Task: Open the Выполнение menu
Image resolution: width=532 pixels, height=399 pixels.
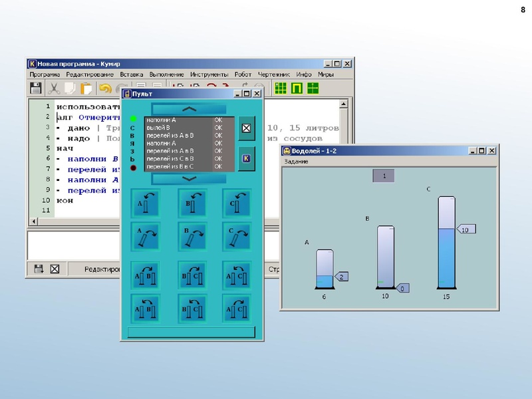Action: (x=166, y=74)
